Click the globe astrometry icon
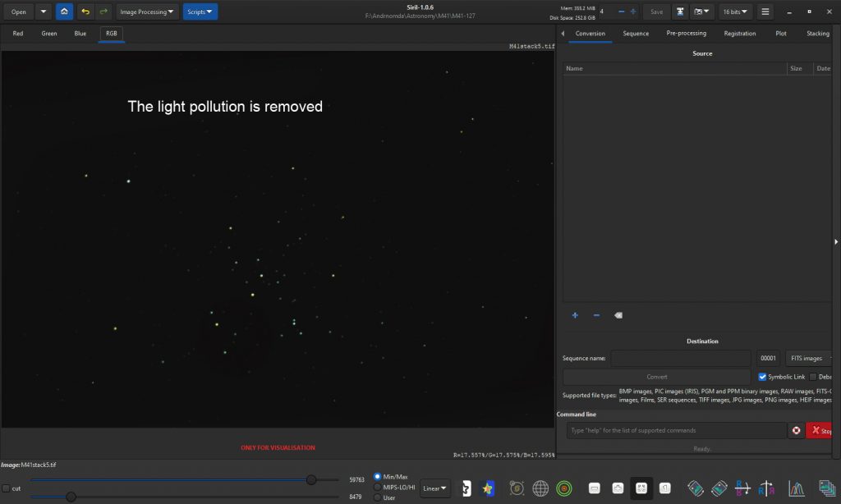The width and height of the screenshot is (841, 504). point(540,488)
